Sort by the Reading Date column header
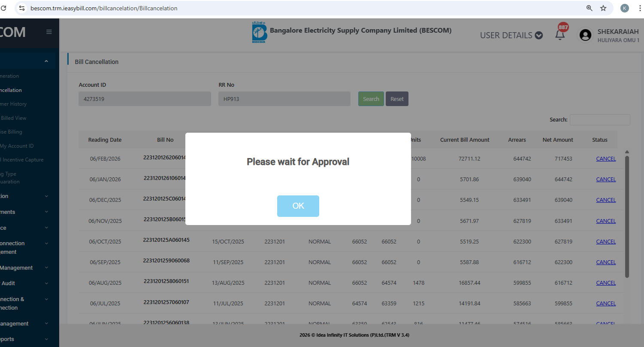The height and width of the screenshot is (347, 644). [105, 140]
